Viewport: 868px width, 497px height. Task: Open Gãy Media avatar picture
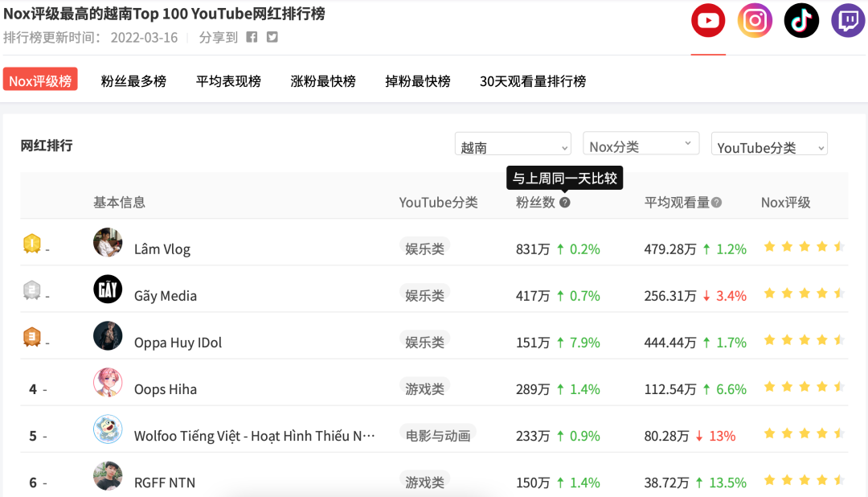(x=108, y=289)
